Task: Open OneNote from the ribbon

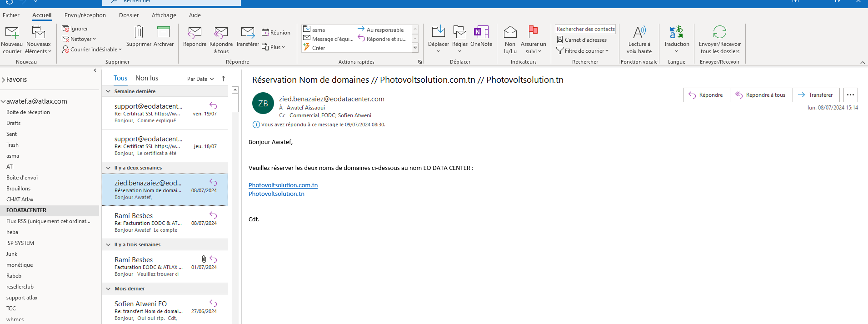Action: tap(481, 33)
